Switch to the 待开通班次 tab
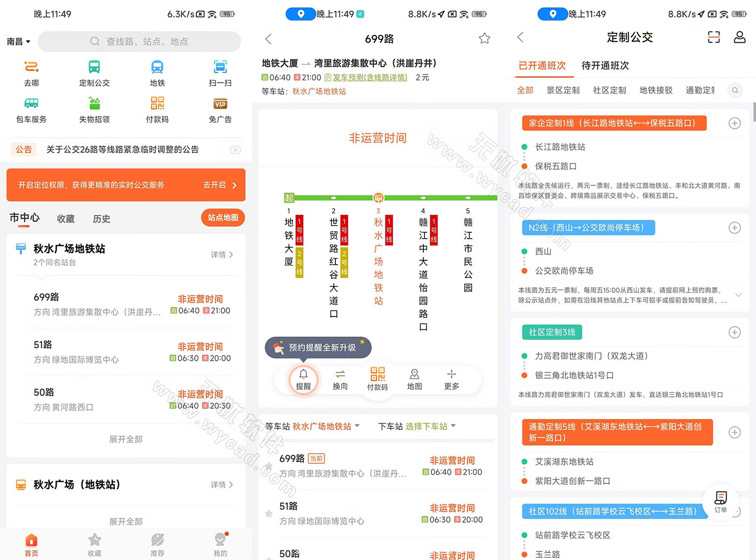This screenshot has height=560, width=756. pyautogui.click(x=604, y=65)
